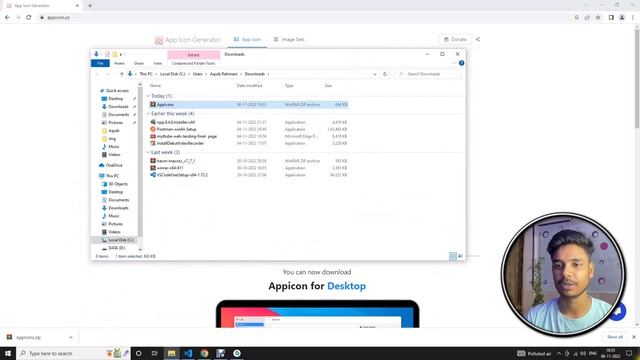
Task: Open pinned Downloads under Quick access
Action: coord(118,107)
